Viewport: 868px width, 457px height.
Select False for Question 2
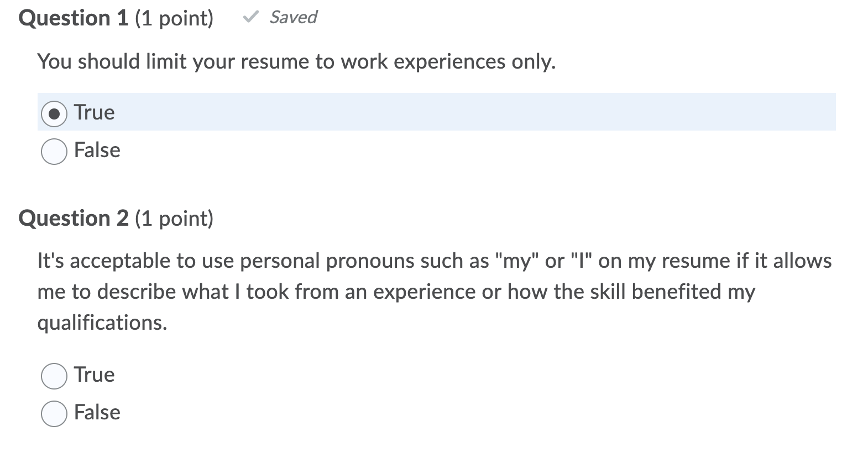(54, 413)
